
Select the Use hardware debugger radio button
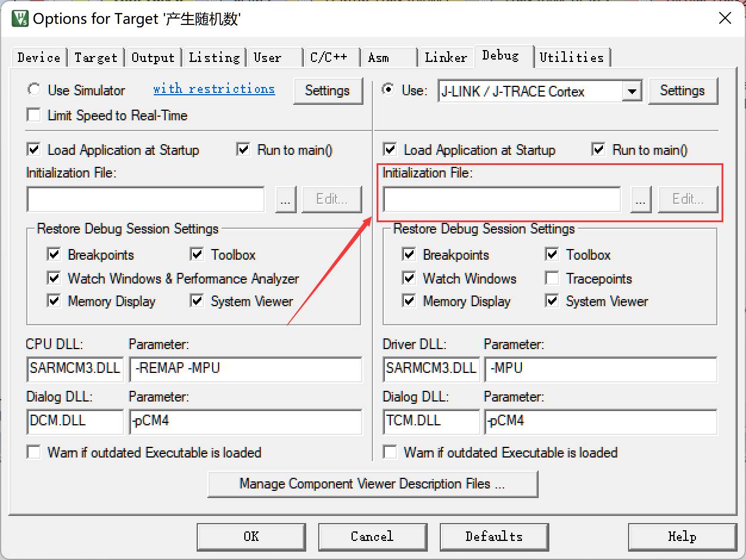pyautogui.click(x=390, y=89)
